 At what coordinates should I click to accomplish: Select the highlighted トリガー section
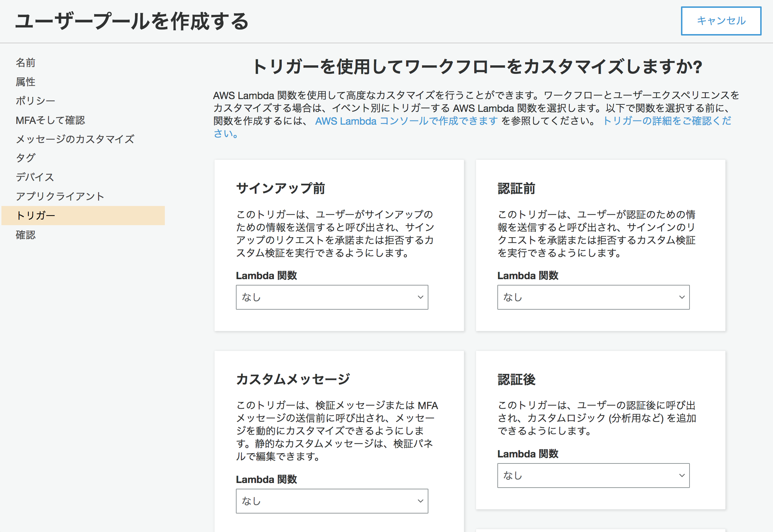point(36,215)
